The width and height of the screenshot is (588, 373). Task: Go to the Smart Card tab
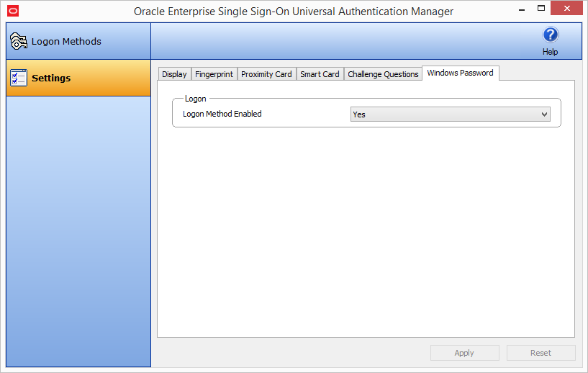click(320, 74)
